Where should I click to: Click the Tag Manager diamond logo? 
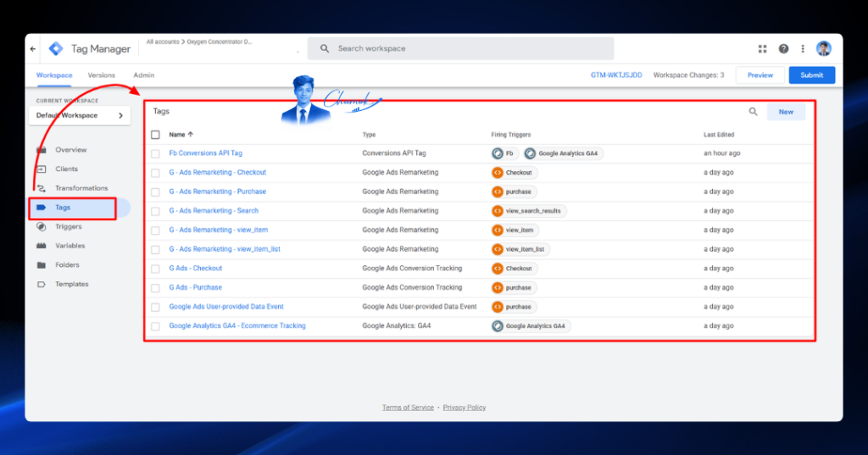56,48
